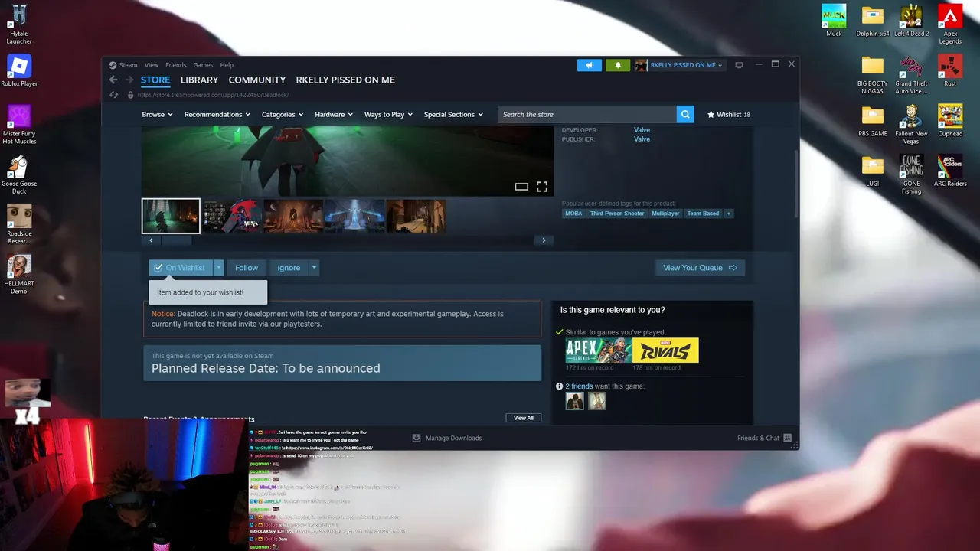Open Muck desktop icon
This screenshot has height=551, width=980.
pyautogui.click(x=834, y=21)
